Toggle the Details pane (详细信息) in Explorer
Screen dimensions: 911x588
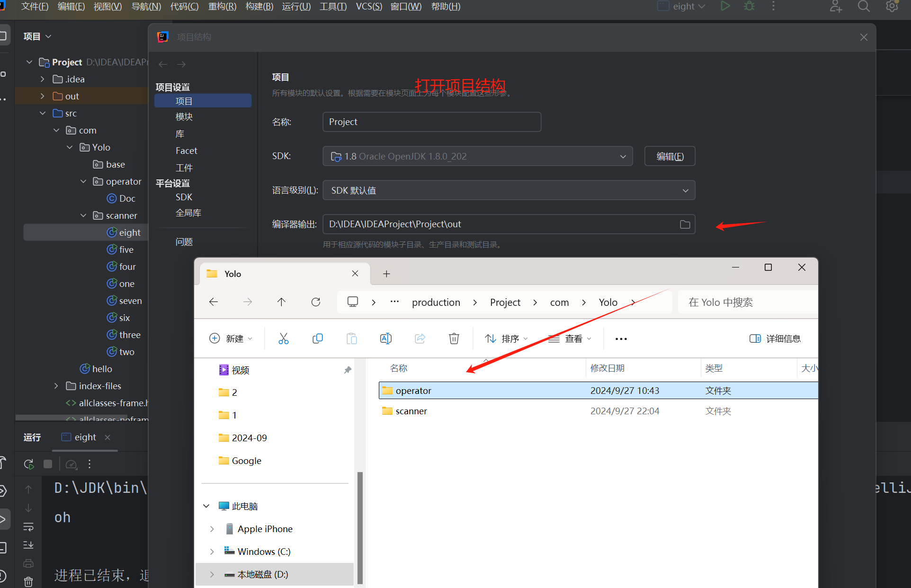(775, 339)
